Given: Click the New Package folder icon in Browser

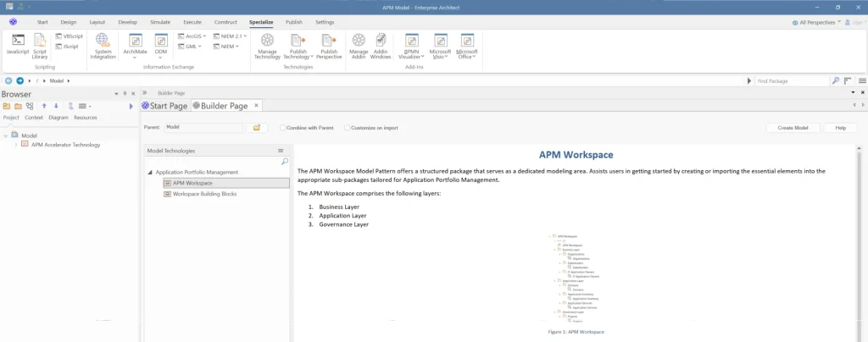Looking at the screenshot, I should pyautogui.click(x=19, y=106).
